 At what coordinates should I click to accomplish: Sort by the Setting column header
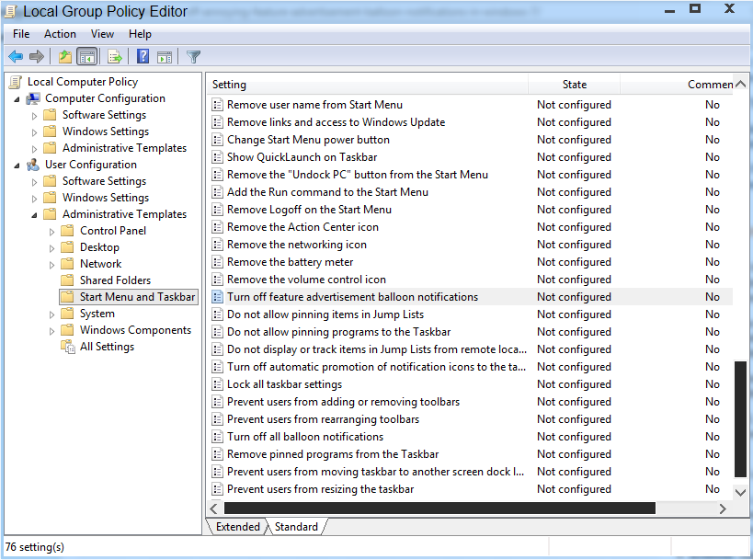pyautogui.click(x=369, y=85)
